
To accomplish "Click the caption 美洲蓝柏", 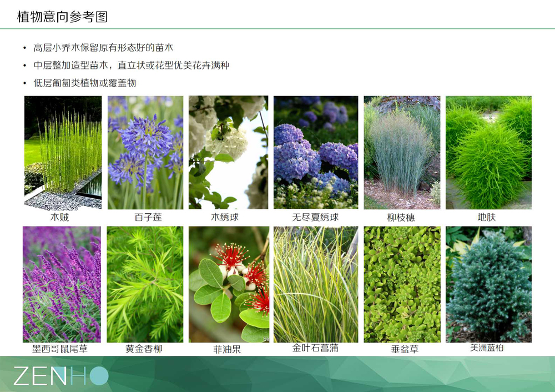I will click(x=487, y=348).
